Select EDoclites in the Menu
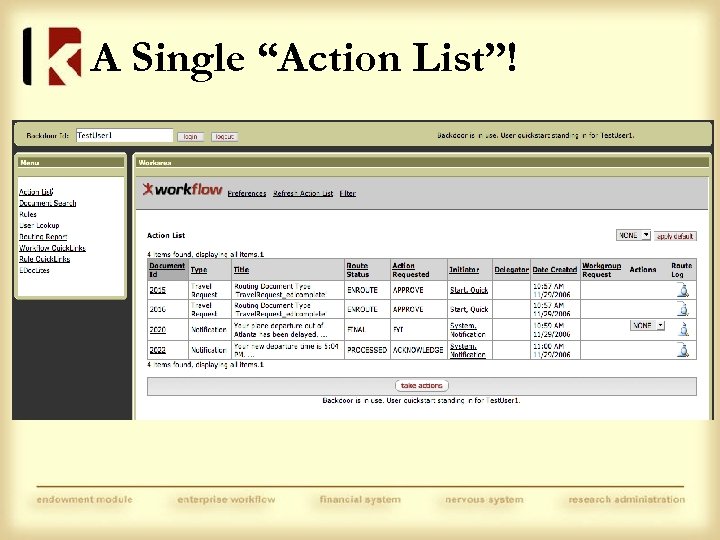This screenshot has height=540, width=720. 34,270
